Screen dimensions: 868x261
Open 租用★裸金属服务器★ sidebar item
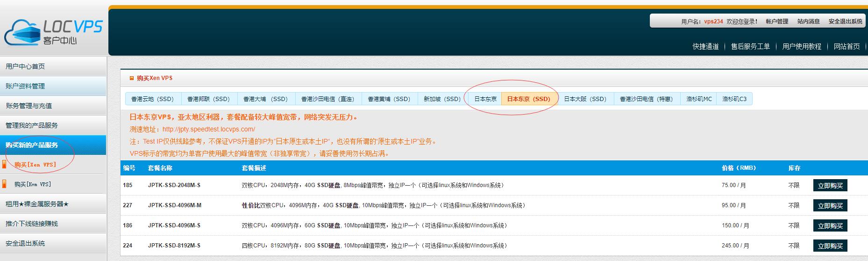[x=53, y=204]
